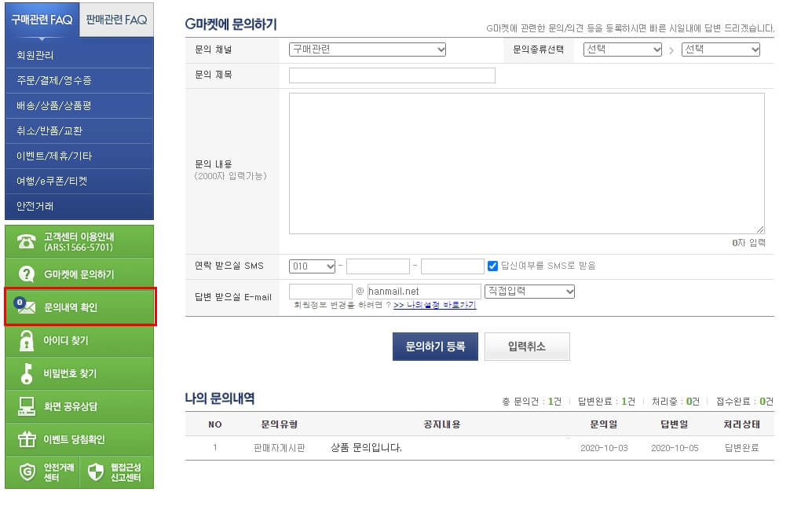This screenshot has height=514, width=812.
Task: Click the computer icon for 화면 공유상담
Action: coord(26,406)
